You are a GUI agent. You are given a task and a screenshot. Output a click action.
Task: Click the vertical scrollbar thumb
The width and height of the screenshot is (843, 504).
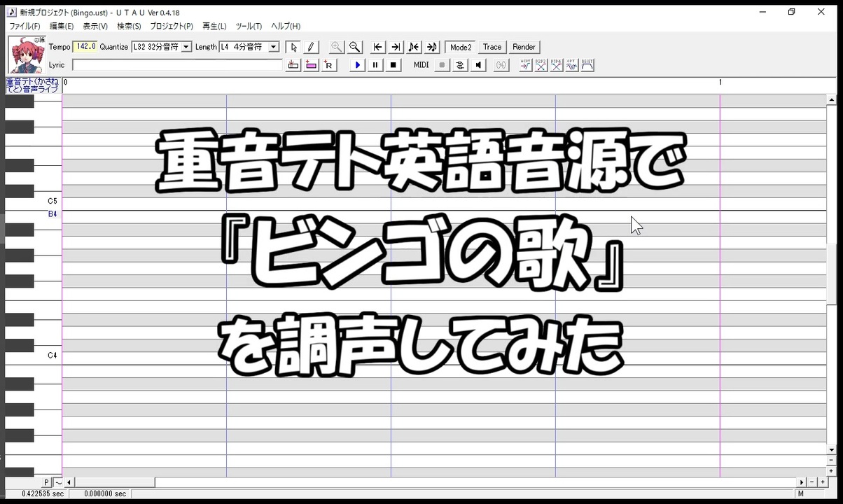point(832,275)
